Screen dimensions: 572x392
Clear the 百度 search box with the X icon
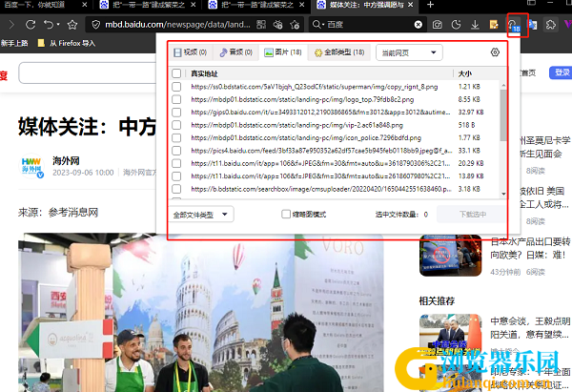(419, 25)
